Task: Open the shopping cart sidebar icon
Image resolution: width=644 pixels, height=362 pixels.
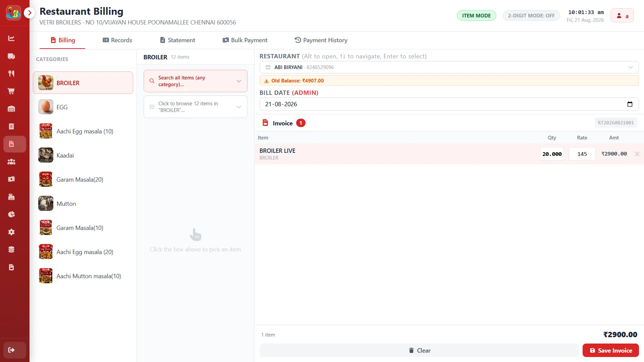Action: (11, 91)
